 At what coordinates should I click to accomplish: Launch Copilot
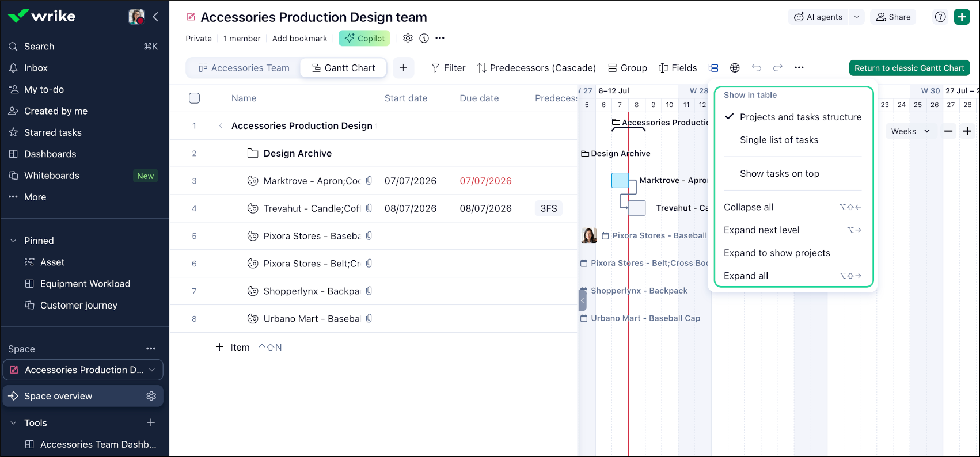tap(364, 39)
